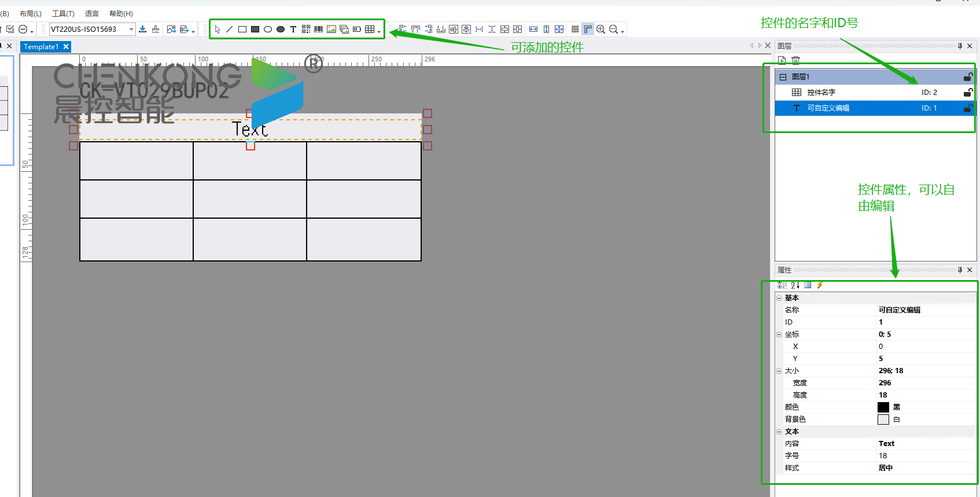Pick the QR code control tool

click(x=306, y=30)
